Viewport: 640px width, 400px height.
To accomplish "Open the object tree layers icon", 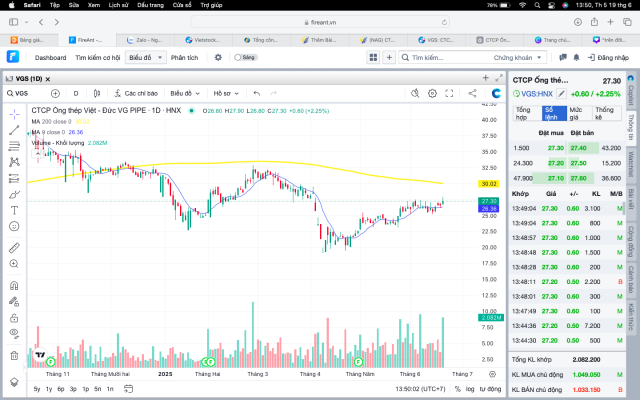I will (x=14, y=382).
